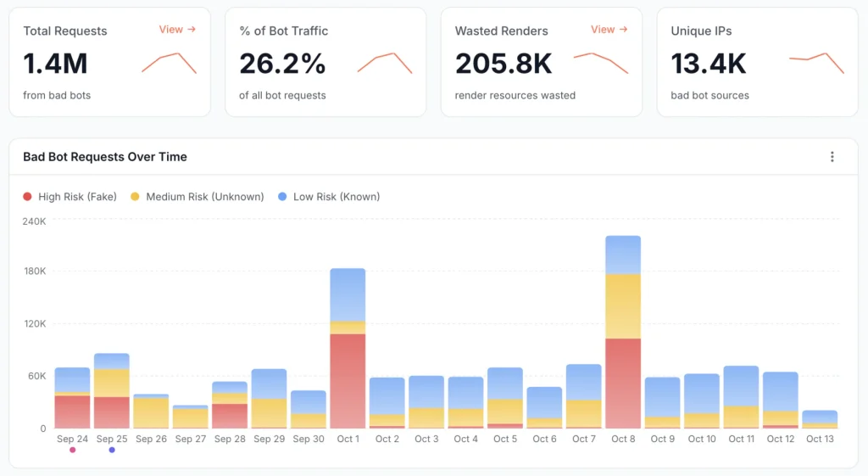Click the 'of all bot requests' caption
Viewport: 868px width, 476px height.
tap(282, 95)
